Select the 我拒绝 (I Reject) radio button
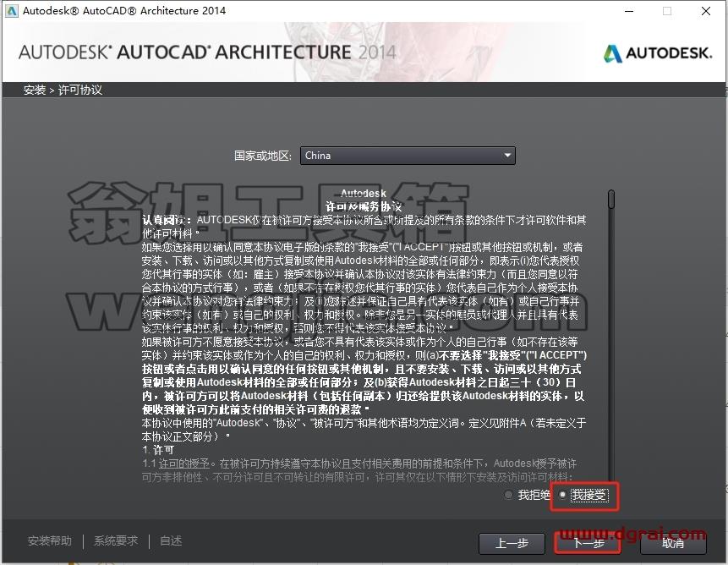728x565 pixels. (x=508, y=495)
